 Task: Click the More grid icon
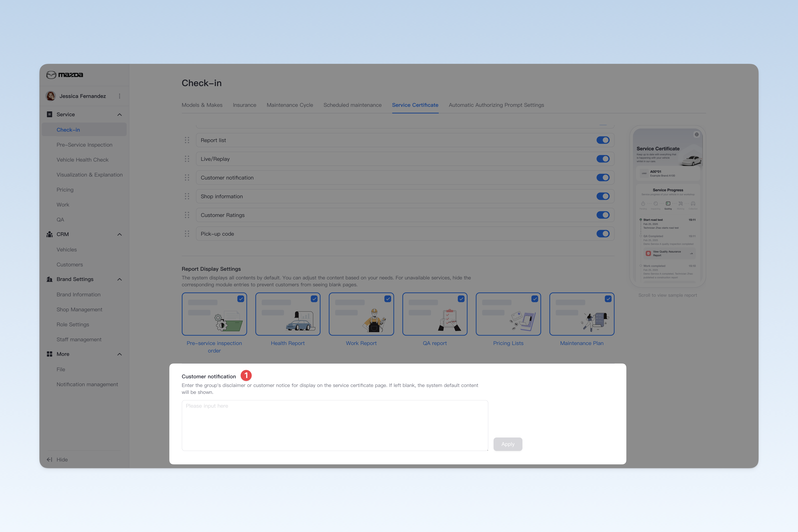[x=49, y=354]
